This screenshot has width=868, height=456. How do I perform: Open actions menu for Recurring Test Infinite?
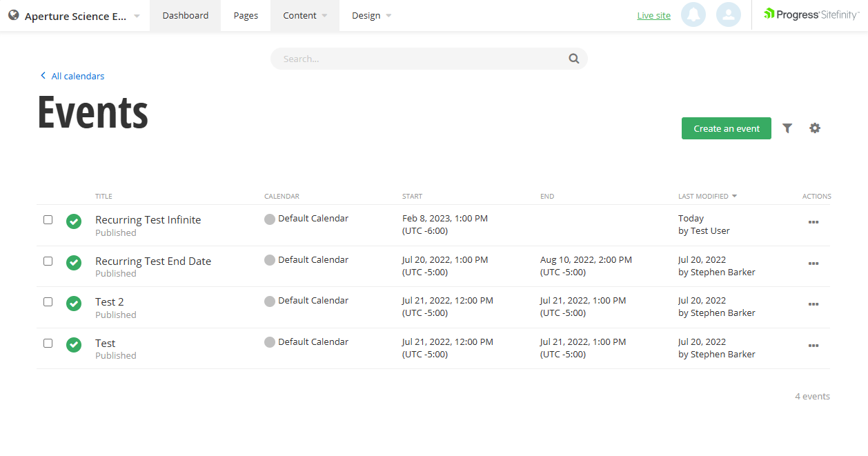813,222
